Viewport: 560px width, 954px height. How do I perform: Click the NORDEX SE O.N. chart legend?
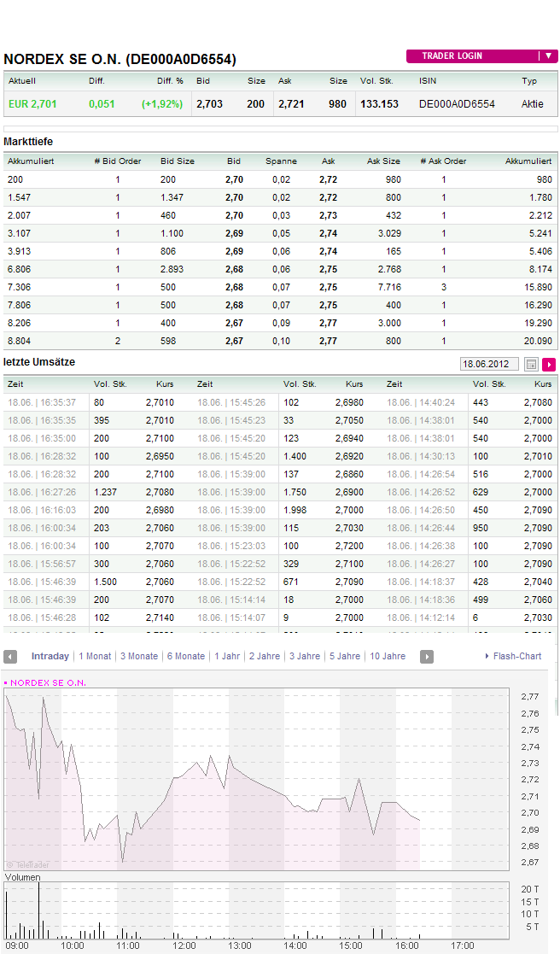click(45, 682)
